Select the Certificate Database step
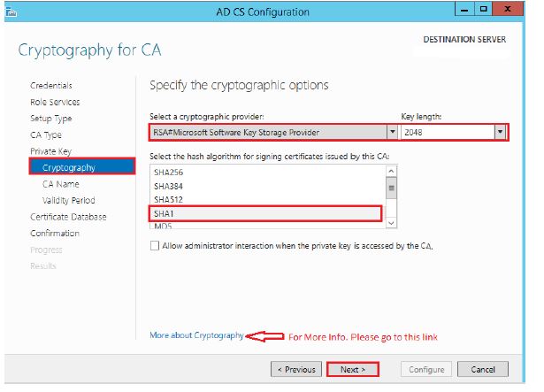The image size is (544, 392). click(x=68, y=217)
